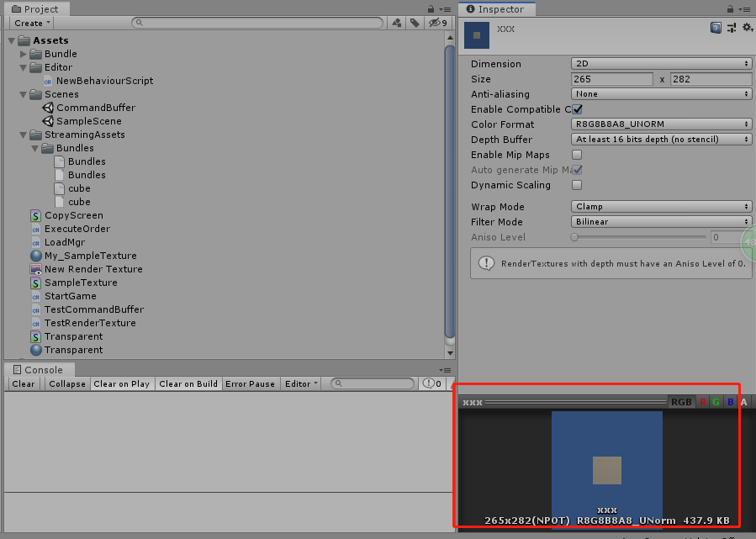Click inside the Project search field

252,23
